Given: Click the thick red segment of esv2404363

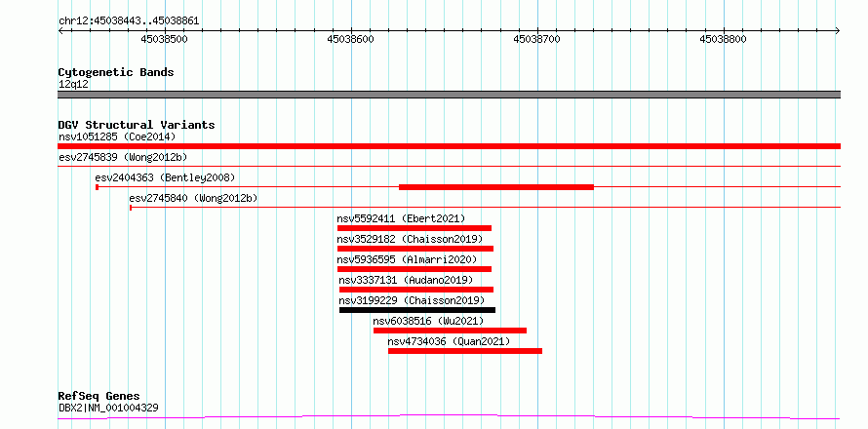Looking at the screenshot, I should (496, 187).
